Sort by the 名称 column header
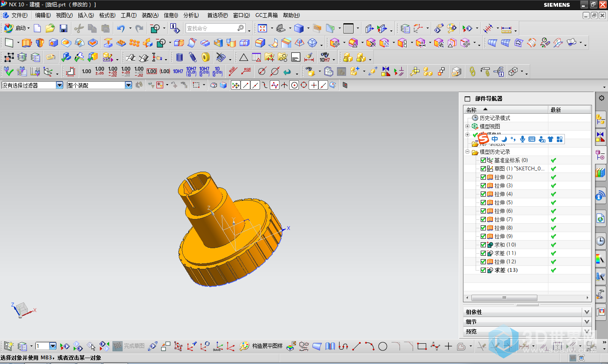The image size is (608, 364). [x=506, y=109]
